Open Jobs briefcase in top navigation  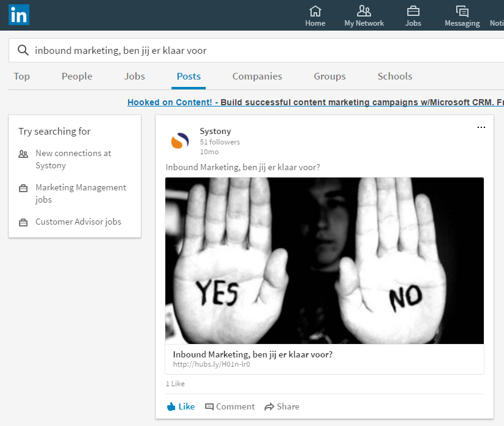coord(413,16)
